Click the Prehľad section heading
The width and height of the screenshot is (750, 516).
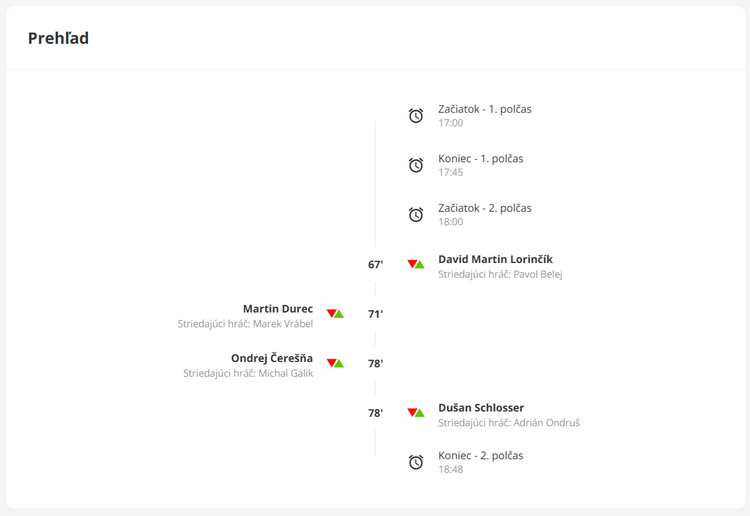coord(58,38)
